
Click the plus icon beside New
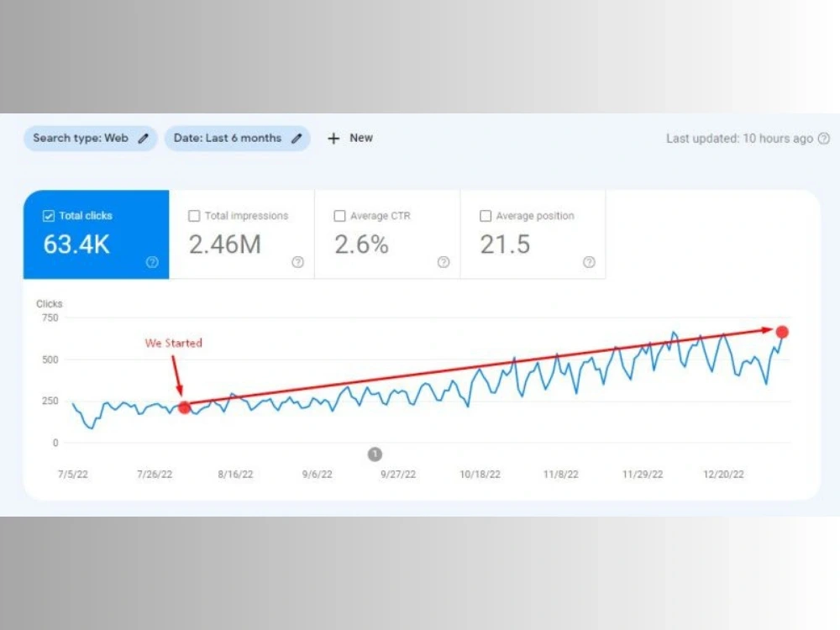(x=333, y=139)
